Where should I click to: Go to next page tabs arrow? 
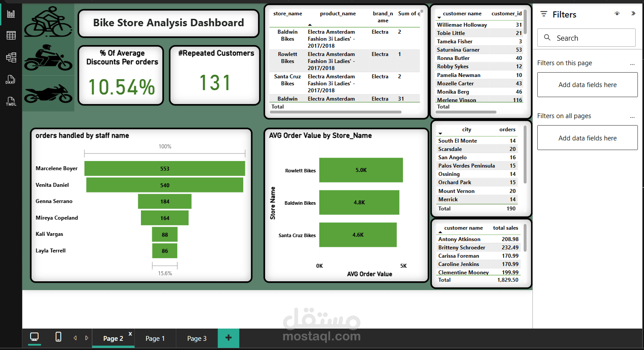[x=87, y=338]
